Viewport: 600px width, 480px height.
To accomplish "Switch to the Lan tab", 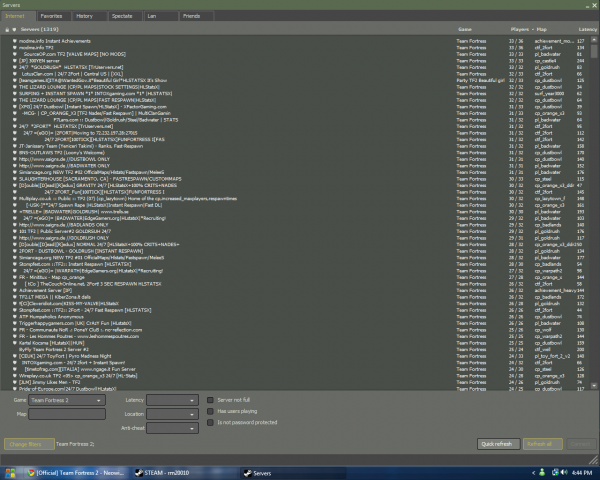I will [x=160, y=16].
